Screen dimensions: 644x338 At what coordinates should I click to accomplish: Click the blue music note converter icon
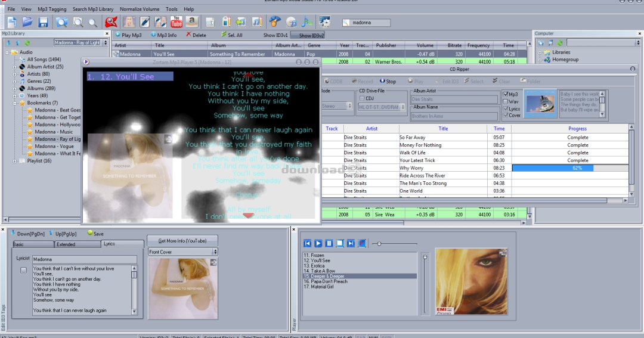click(306, 22)
